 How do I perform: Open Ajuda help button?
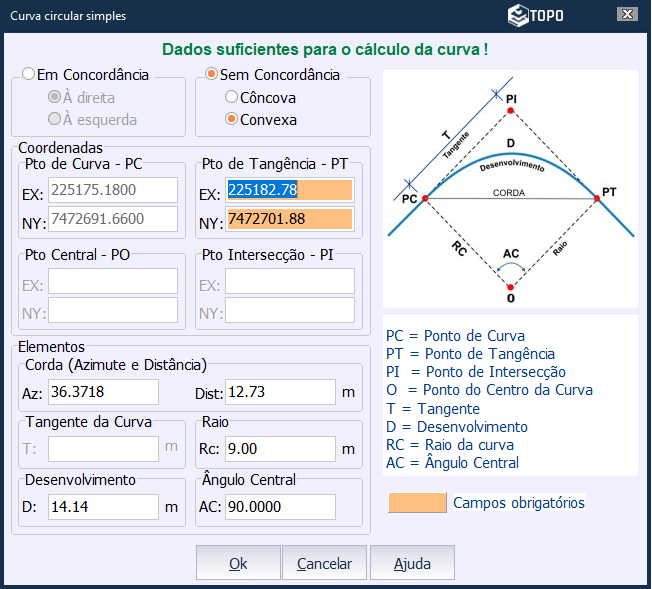pos(412,563)
